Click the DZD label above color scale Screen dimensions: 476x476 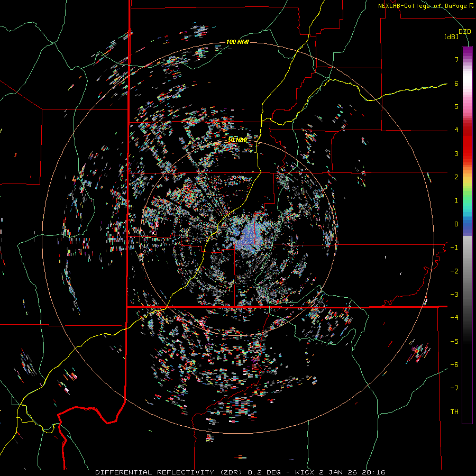(465, 32)
